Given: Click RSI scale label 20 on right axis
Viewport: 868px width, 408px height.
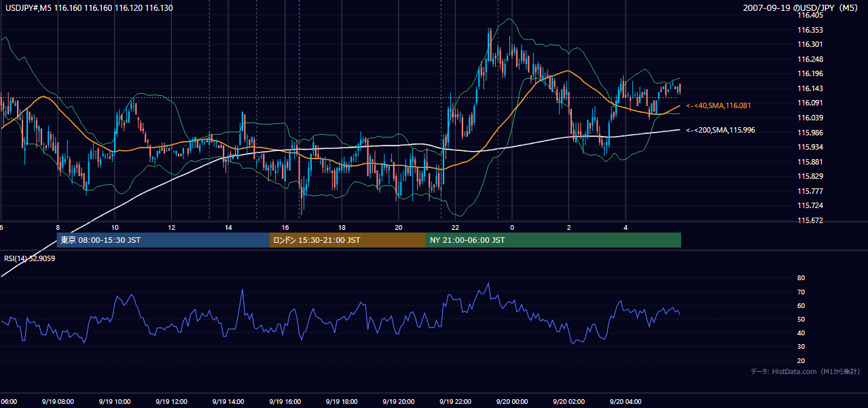Looking at the screenshot, I should pyautogui.click(x=801, y=360).
